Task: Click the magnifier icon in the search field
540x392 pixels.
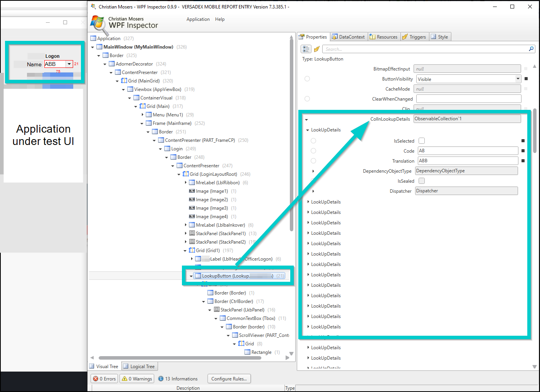Action: [531, 49]
